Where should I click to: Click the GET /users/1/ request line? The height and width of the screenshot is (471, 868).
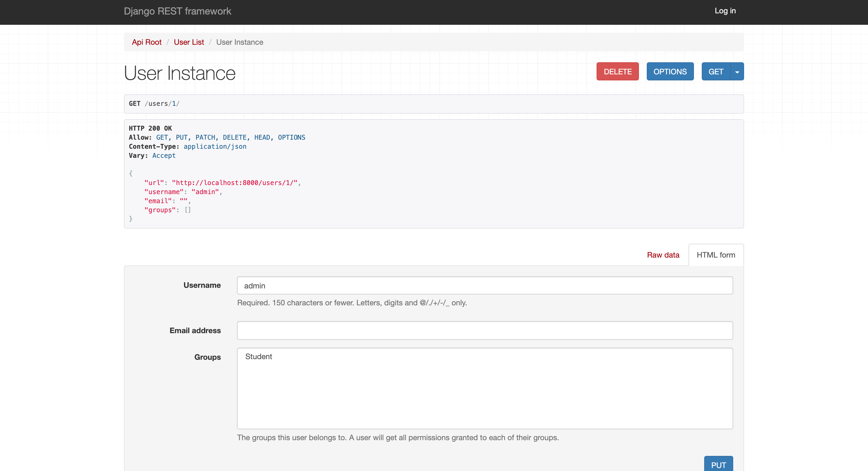pos(154,103)
